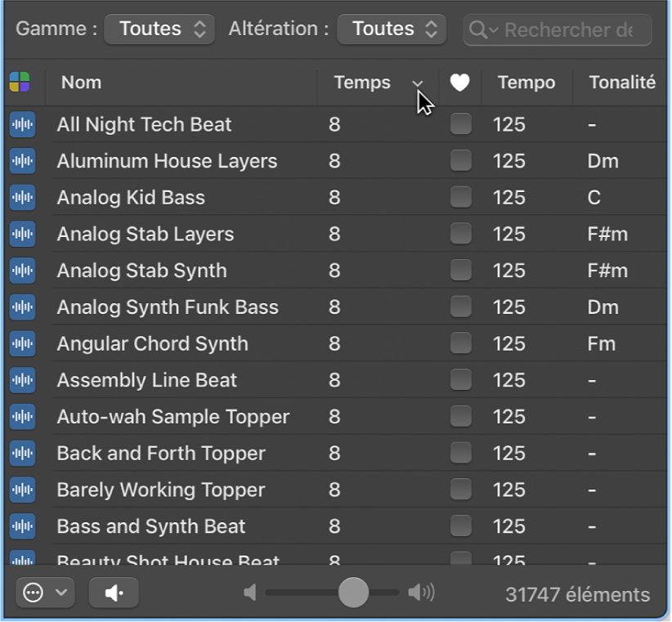This screenshot has width=672, height=622.
Task: Tick the favorite checkbox for Back and Forth Topper
Action: tap(461, 454)
